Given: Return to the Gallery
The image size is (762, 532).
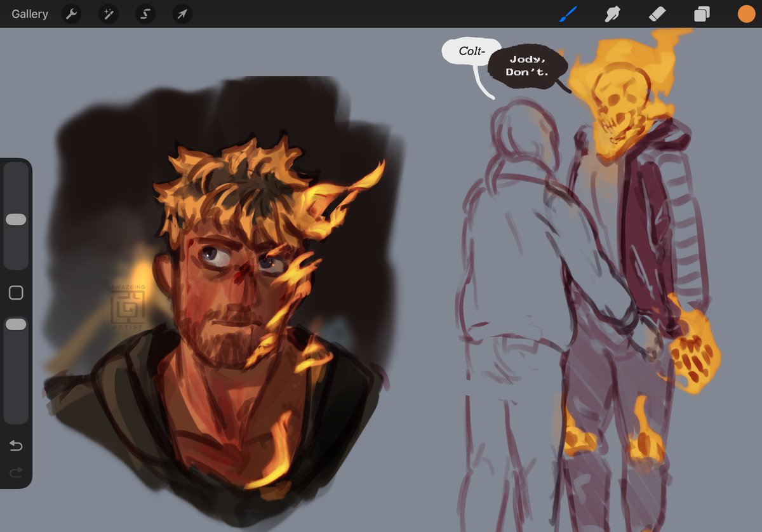Looking at the screenshot, I should [x=30, y=14].
